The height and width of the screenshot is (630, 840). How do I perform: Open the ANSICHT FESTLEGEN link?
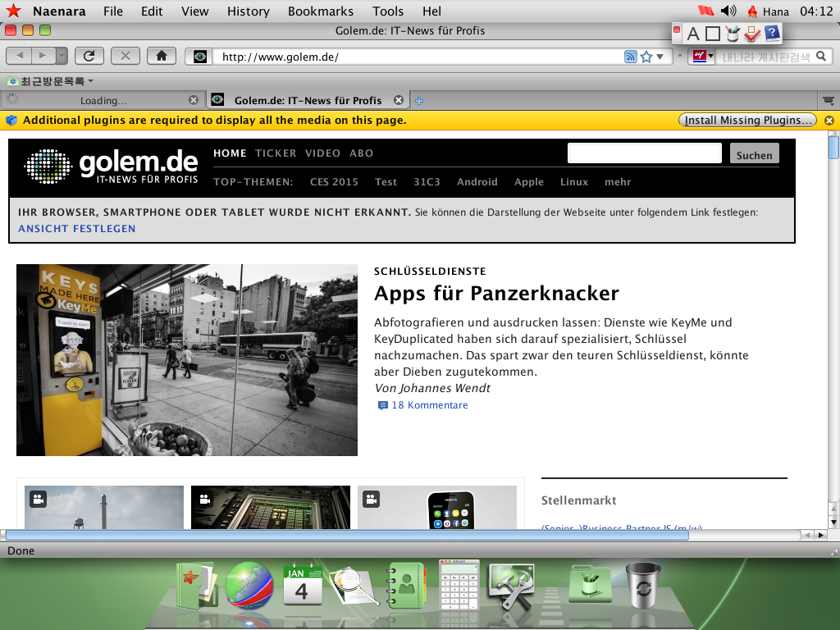77,228
